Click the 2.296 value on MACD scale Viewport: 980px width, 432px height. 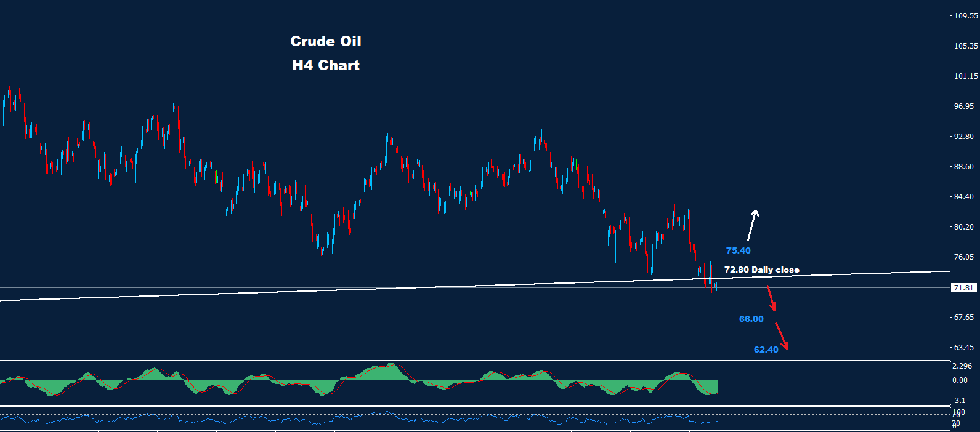962,366
